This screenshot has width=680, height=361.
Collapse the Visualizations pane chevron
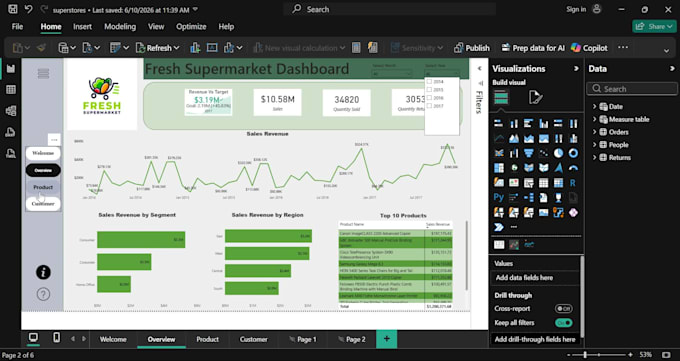[576, 69]
